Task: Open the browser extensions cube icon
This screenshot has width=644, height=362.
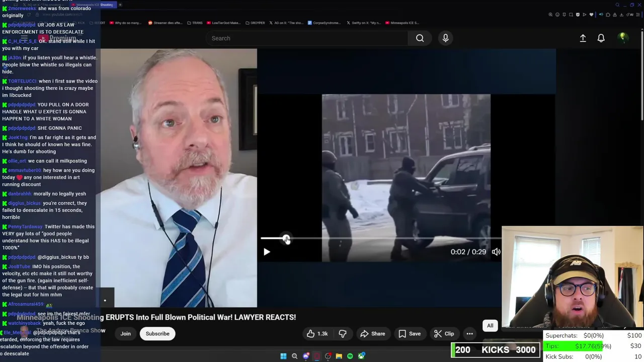Action: [608, 15]
